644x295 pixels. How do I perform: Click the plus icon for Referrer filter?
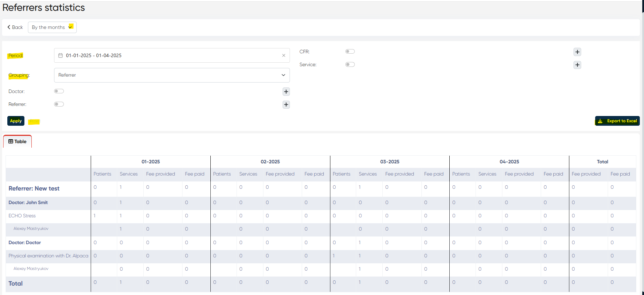[286, 104]
